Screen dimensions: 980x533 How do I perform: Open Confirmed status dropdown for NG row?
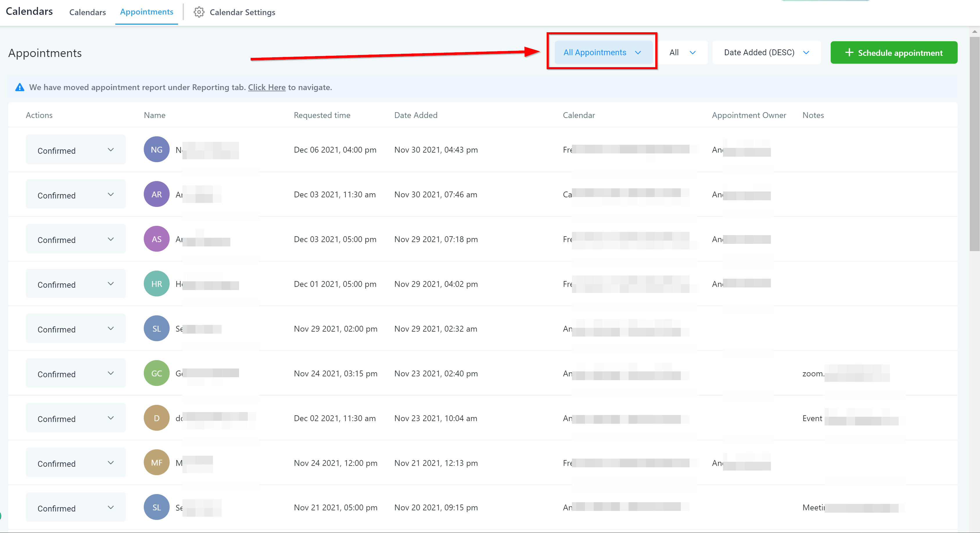(x=75, y=150)
